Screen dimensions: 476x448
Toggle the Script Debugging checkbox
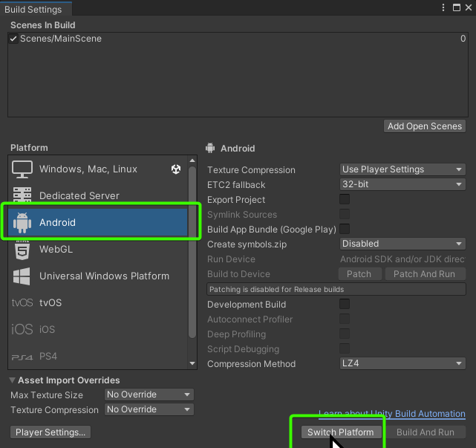pos(345,348)
